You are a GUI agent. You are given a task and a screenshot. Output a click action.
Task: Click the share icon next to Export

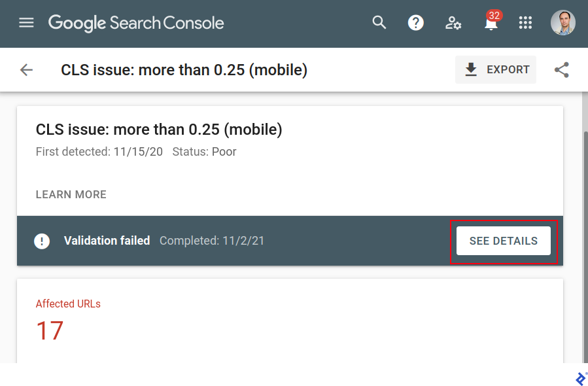(x=561, y=69)
